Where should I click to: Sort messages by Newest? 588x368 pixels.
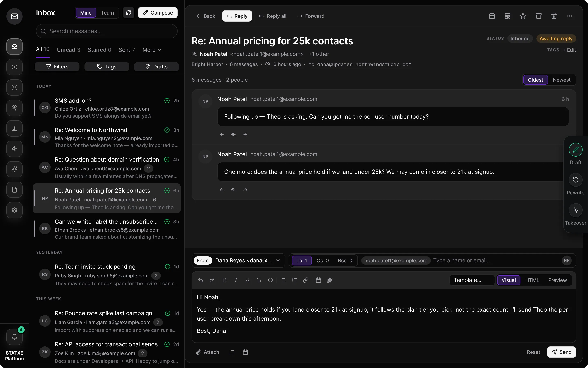pyautogui.click(x=561, y=80)
